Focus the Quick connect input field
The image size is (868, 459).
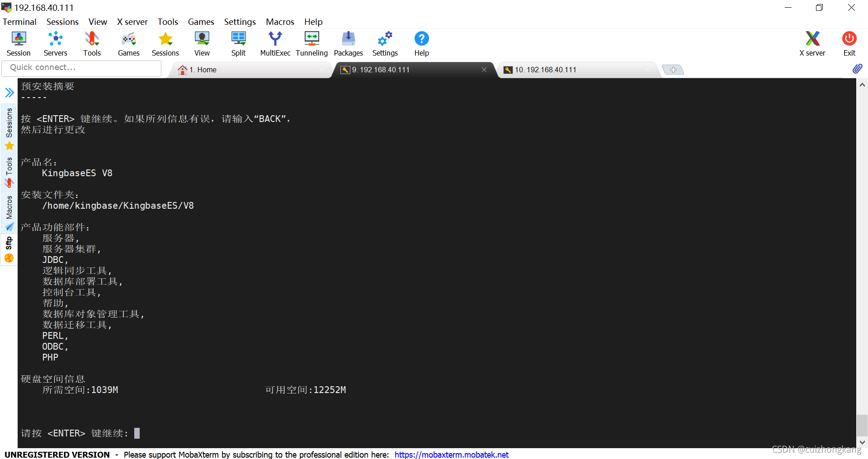tap(82, 68)
